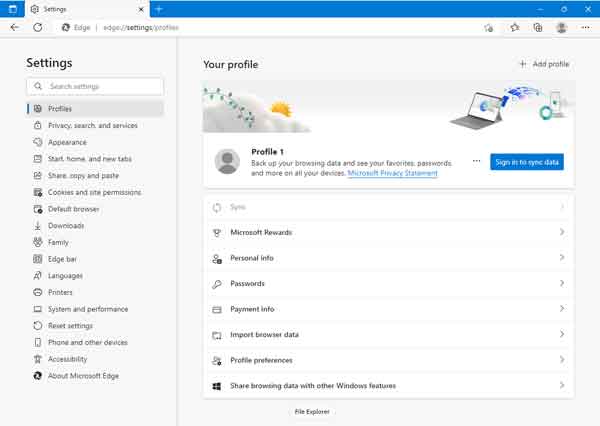Select the Settings browser tab
This screenshot has width=600, height=426.
click(x=87, y=9)
